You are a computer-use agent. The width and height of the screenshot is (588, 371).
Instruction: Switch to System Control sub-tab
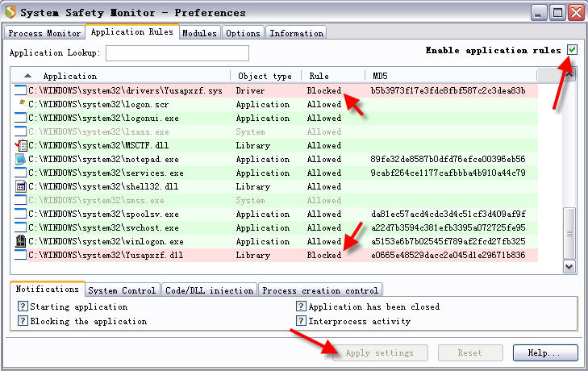(122, 290)
